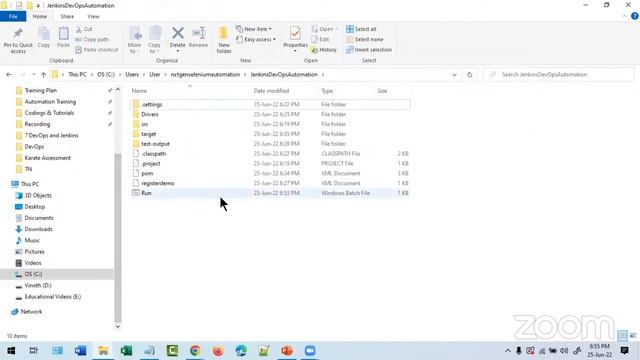Select the Drivers folder

270,114
